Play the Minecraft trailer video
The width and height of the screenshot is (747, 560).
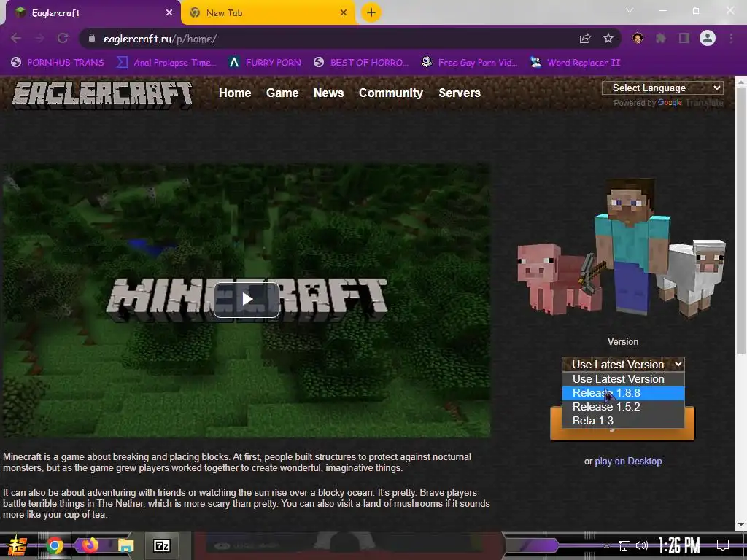pos(247,300)
